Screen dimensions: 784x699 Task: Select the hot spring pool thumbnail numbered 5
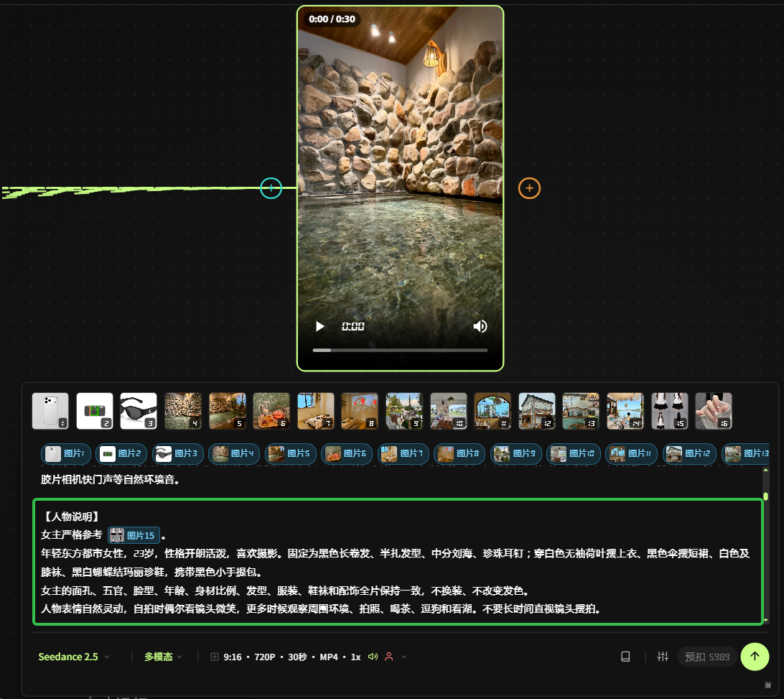pyautogui.click(x=228, y=411)
